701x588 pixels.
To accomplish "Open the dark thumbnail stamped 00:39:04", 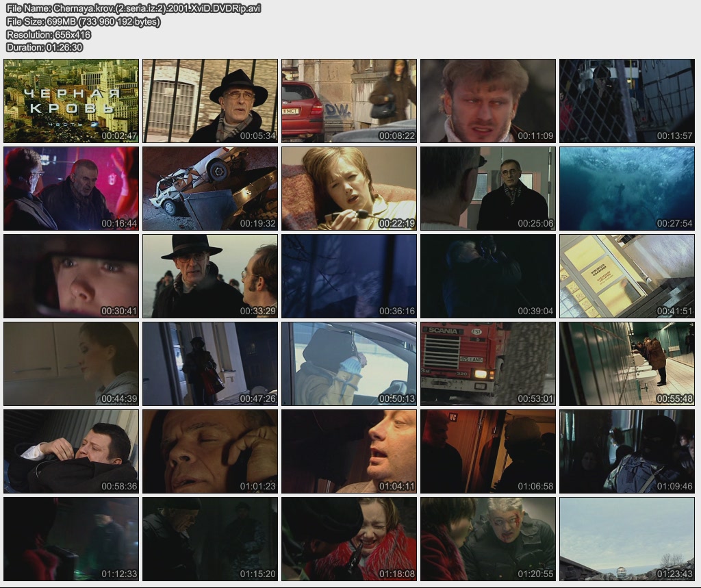I will (487, 277).
